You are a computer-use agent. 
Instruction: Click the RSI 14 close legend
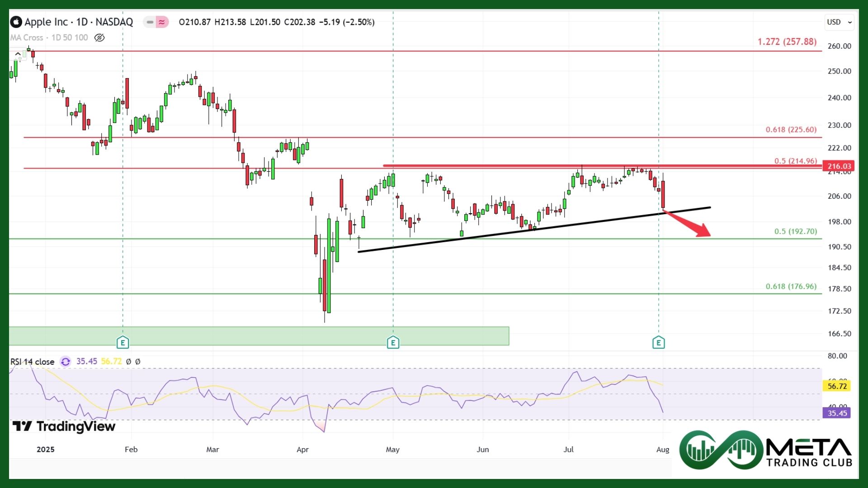(33, 361)
